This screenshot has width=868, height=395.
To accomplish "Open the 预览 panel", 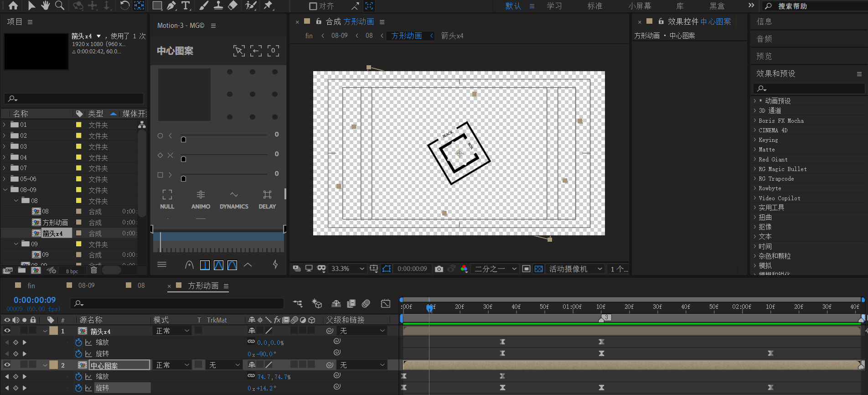I will (765, 56).
